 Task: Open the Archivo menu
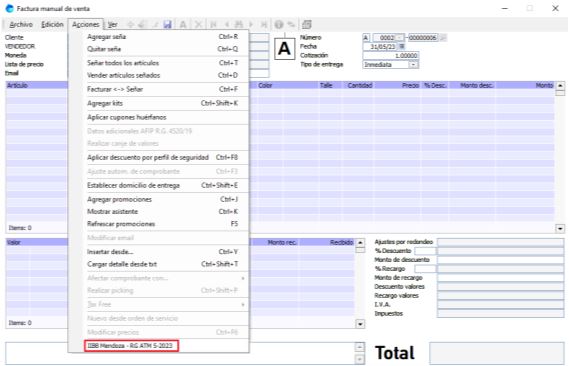point(21,25)
